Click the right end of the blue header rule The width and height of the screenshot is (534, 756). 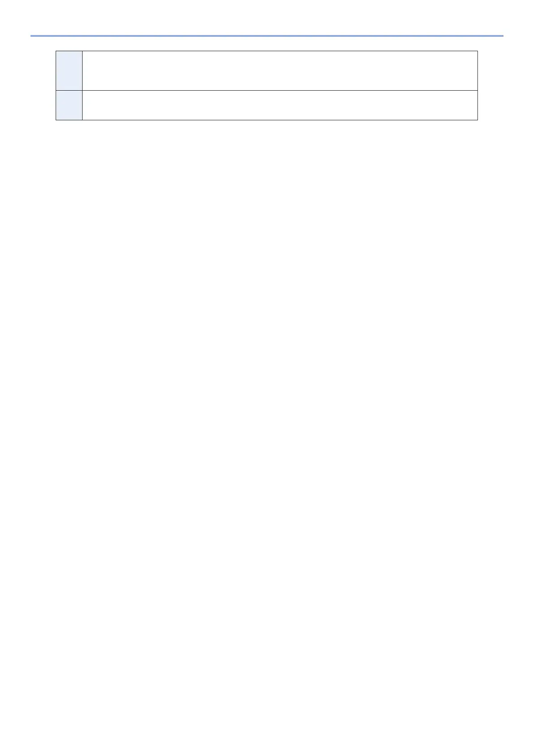[501, 35]
